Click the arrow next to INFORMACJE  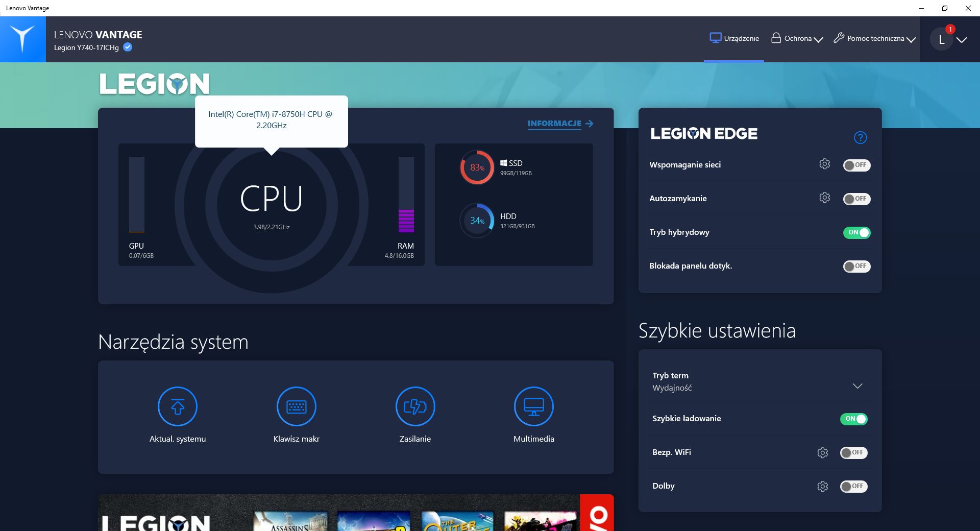(x=590, y=124)
